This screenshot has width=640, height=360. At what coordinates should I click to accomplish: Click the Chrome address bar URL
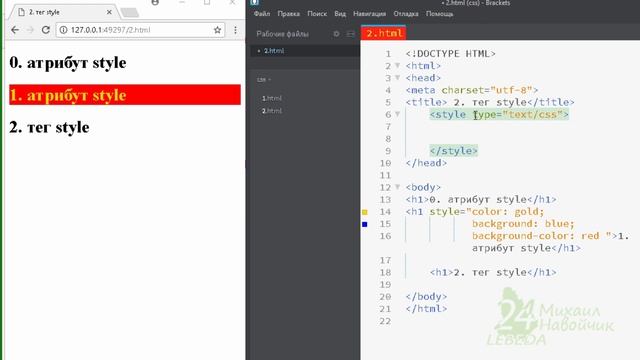[x=111, y=30]
